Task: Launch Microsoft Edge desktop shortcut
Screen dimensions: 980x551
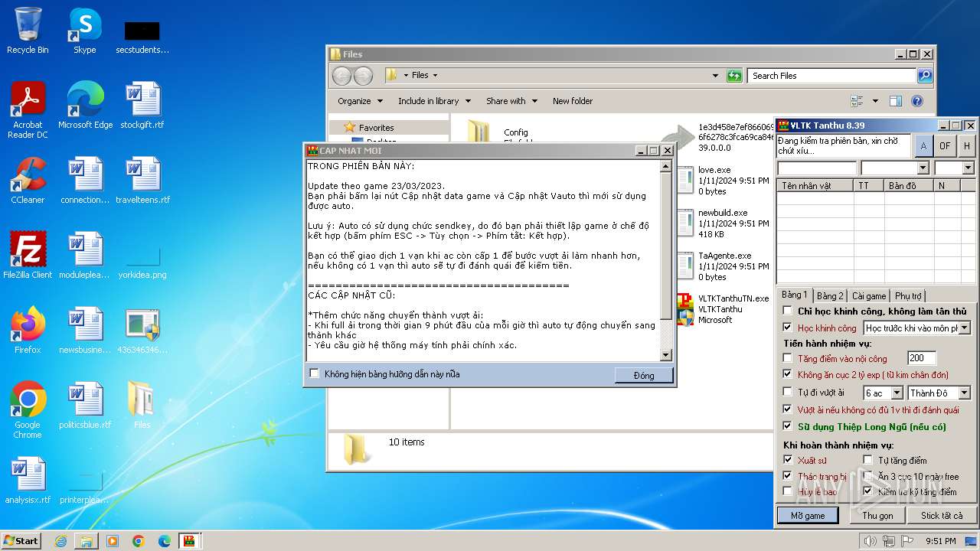Action: point(85,106)
